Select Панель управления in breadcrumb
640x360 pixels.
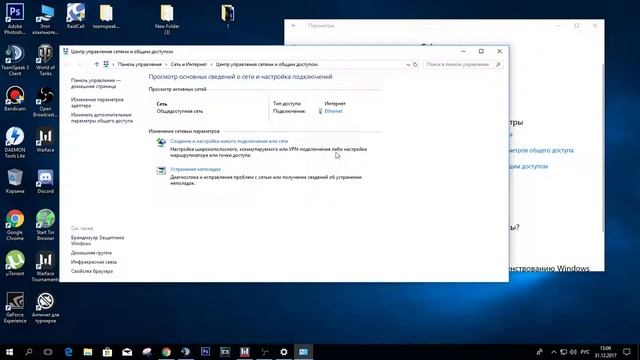[x=140, y=64]
